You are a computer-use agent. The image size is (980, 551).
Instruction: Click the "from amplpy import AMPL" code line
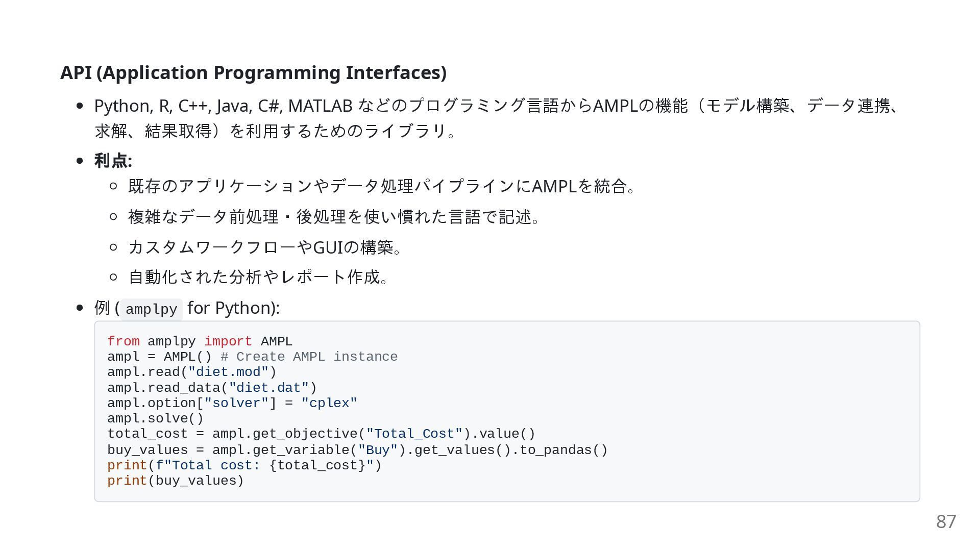[200, 341]
